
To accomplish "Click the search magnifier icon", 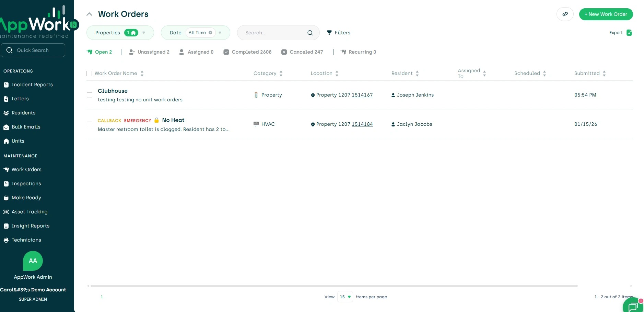I will 310,33.
